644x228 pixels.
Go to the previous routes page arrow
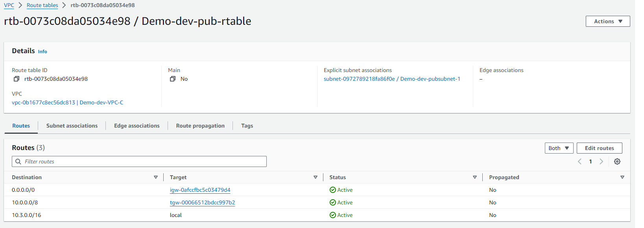pos(579,161)
